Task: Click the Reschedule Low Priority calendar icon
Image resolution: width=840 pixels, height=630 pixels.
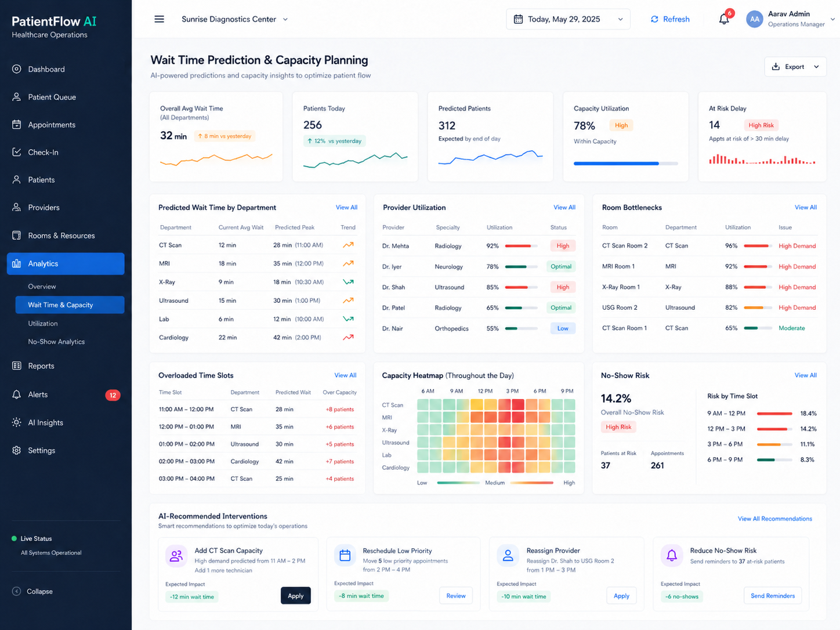Action: click(345, 555)
